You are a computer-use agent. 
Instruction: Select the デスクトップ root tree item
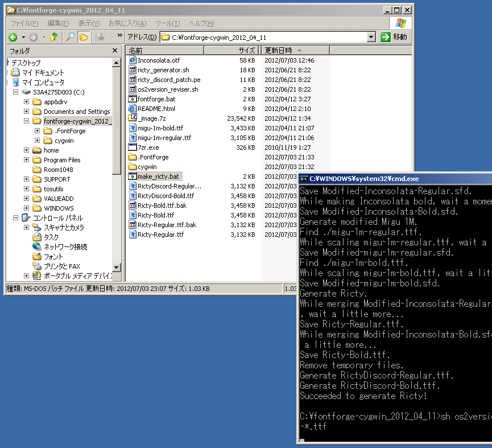click(26, 63)
